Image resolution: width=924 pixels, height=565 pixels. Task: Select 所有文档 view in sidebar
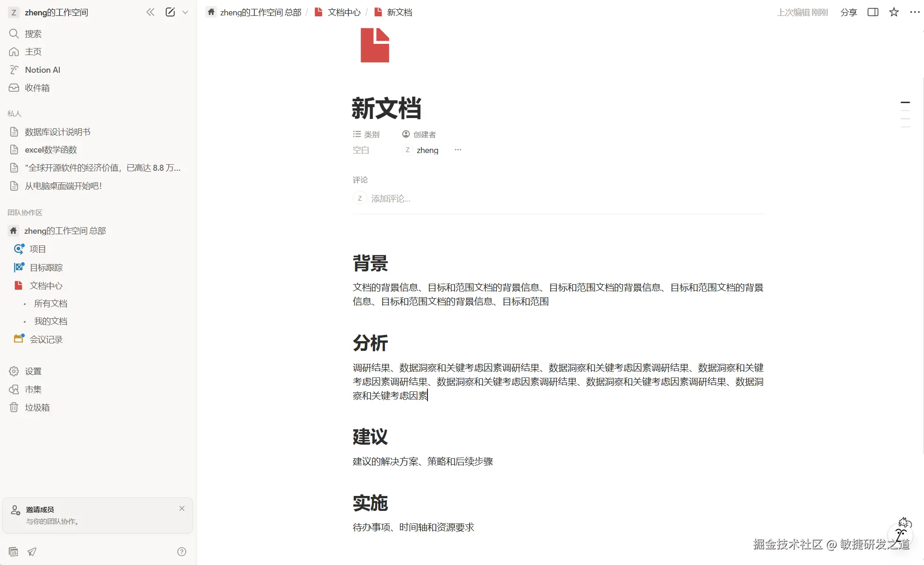pos(50,304)
